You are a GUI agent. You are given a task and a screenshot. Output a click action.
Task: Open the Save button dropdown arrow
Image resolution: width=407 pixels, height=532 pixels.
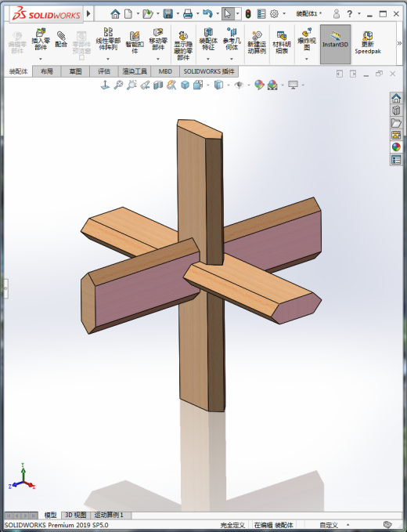(x=178, y=14)
